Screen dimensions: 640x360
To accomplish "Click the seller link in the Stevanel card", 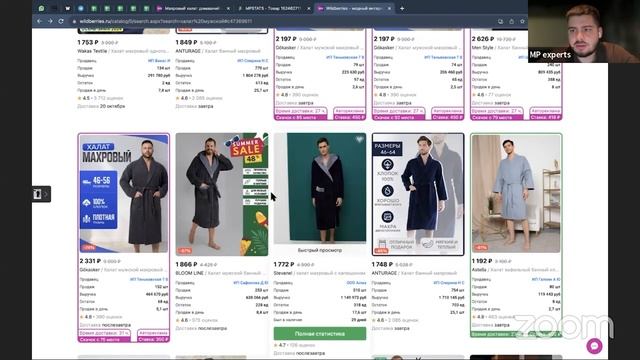I will click(x=356, y=282).
